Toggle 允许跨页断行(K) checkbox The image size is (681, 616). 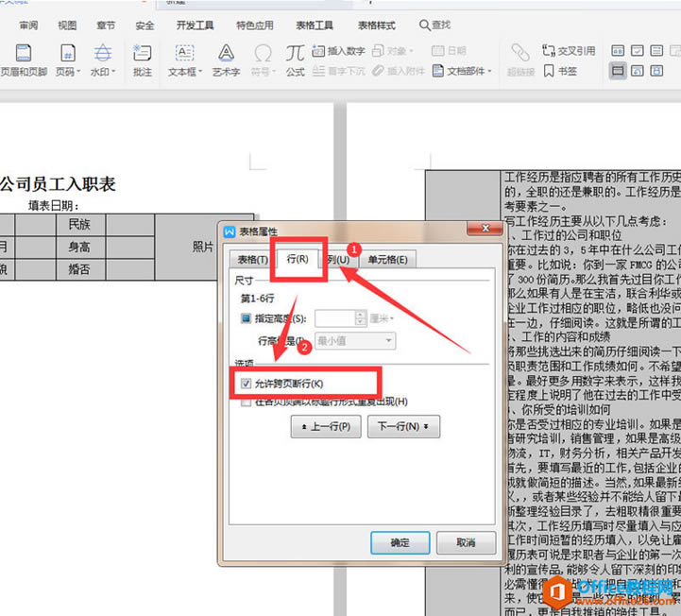coord(246,384)
